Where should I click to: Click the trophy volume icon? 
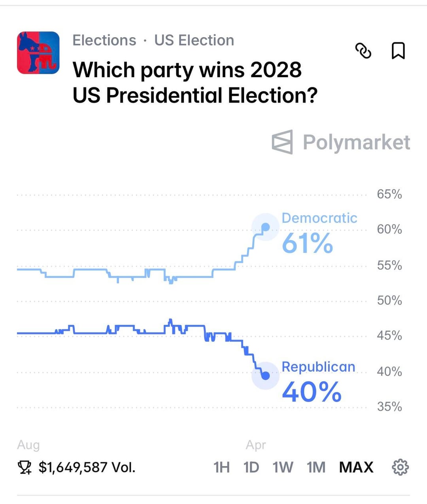(x=25, y=468)
